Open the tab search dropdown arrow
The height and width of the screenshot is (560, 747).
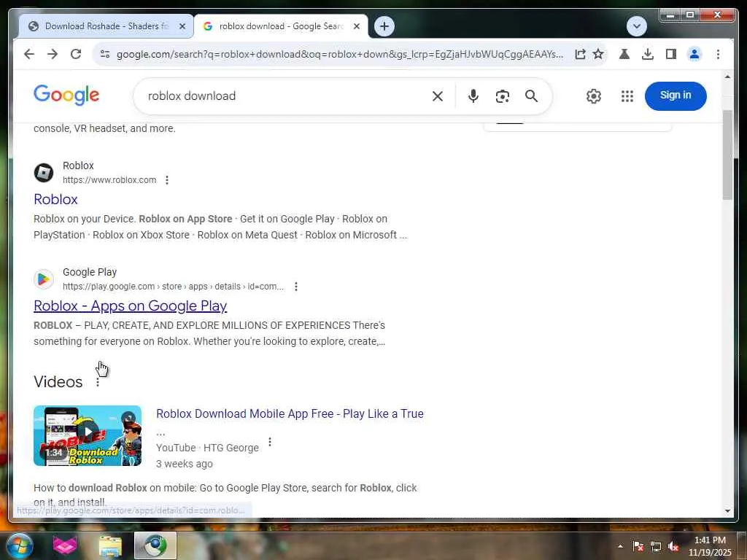[636, 26]
